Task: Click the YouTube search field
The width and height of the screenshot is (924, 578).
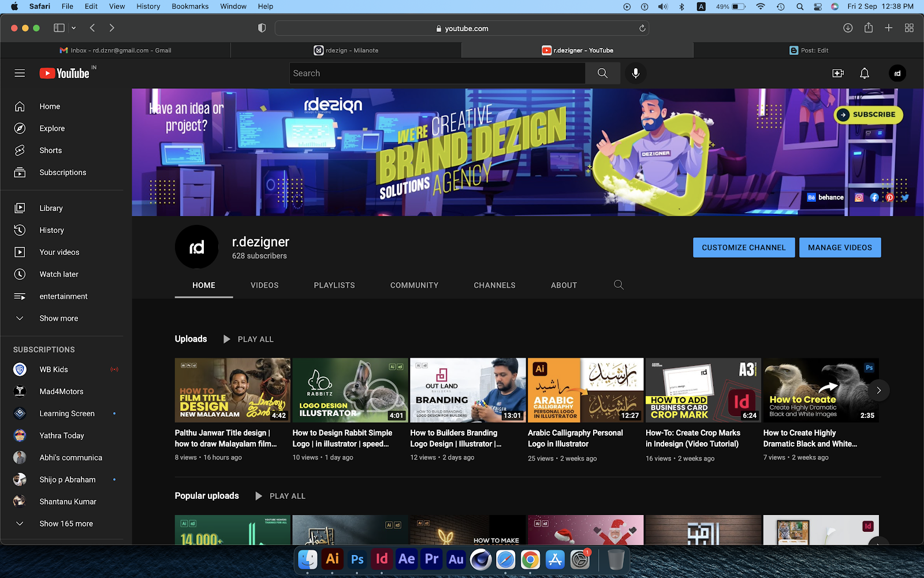Action: (437, 73)
